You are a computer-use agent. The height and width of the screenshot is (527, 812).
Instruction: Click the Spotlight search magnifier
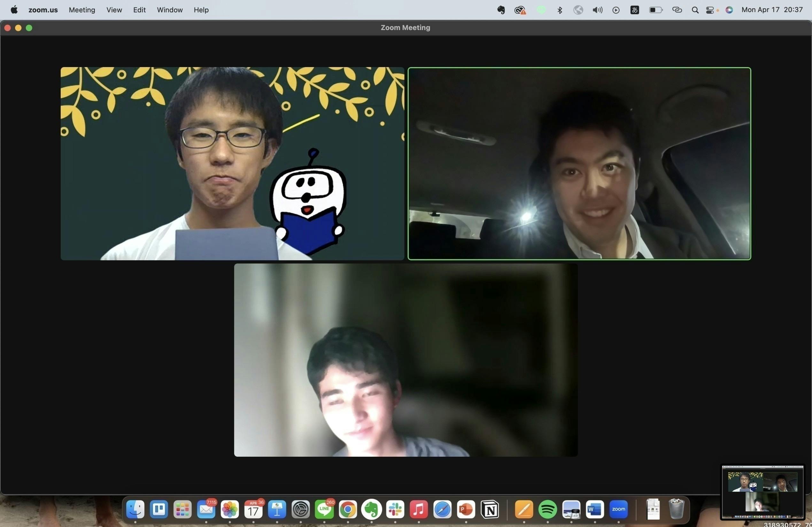pyautogui.click(x=695, y=10)
